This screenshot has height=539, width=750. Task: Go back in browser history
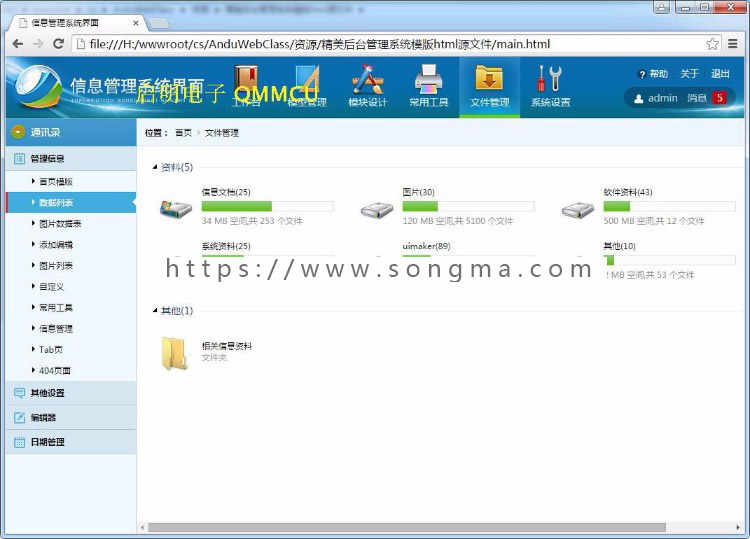pyautogui.click(x=18, y=44)
